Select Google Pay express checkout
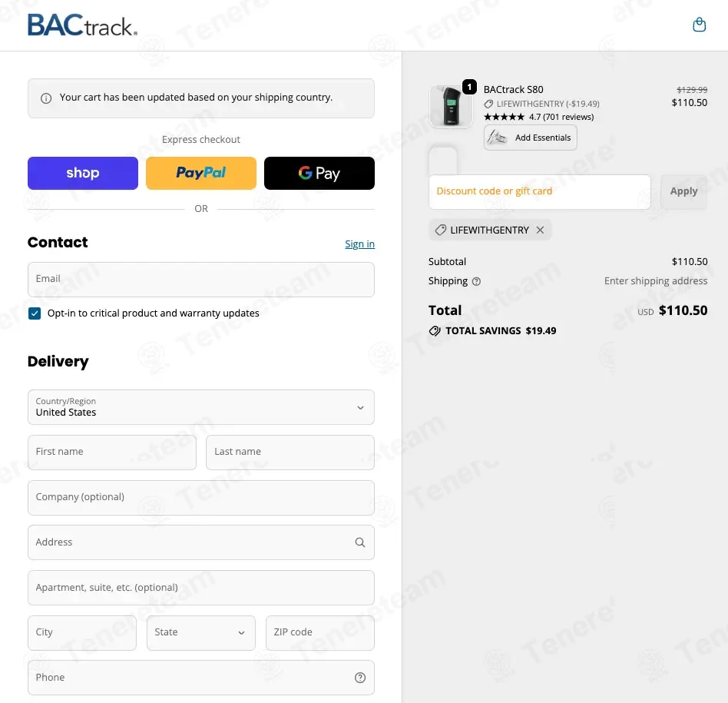Image resolution: width=728 pixels, height=703 pixels. pyautogui.click(x=319, y=173)
